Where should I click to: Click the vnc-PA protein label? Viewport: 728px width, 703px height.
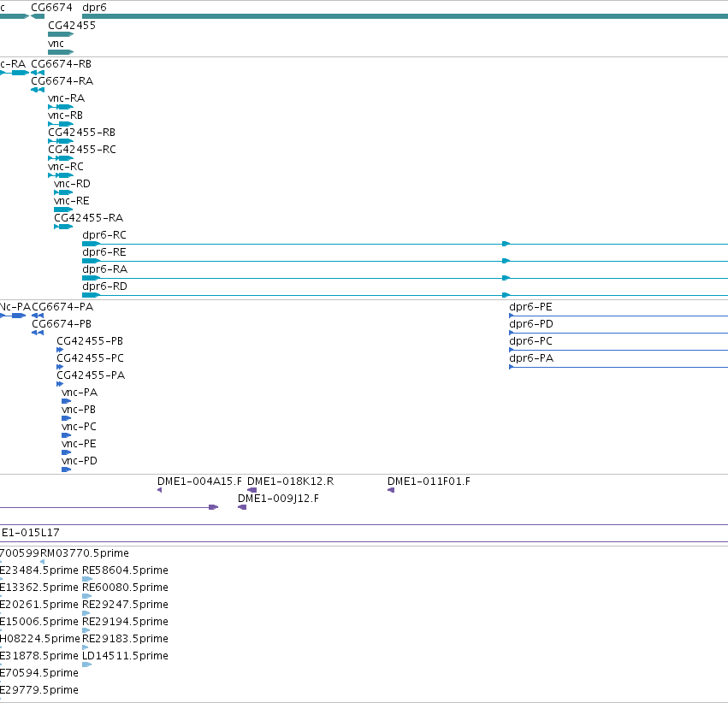(80, 393)
